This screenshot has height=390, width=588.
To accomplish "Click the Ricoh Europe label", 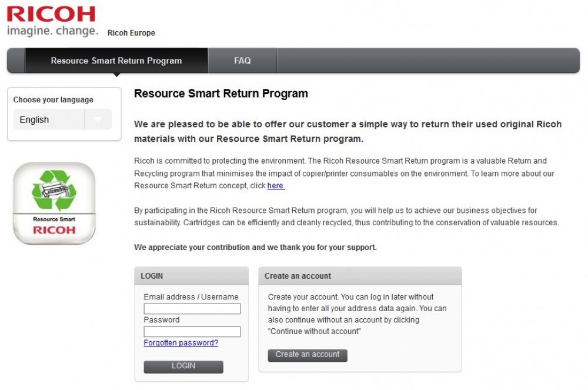I will [x=131, y=33].
